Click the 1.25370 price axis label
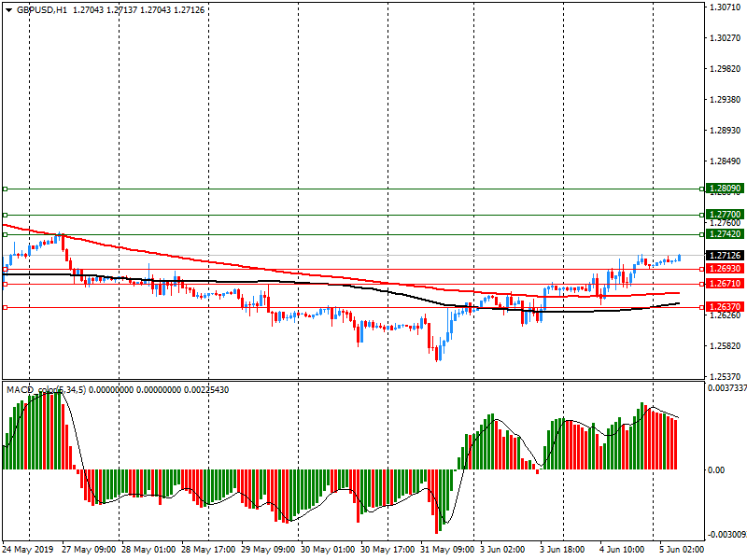Viewport: 747px width, 560px height. 726,377
